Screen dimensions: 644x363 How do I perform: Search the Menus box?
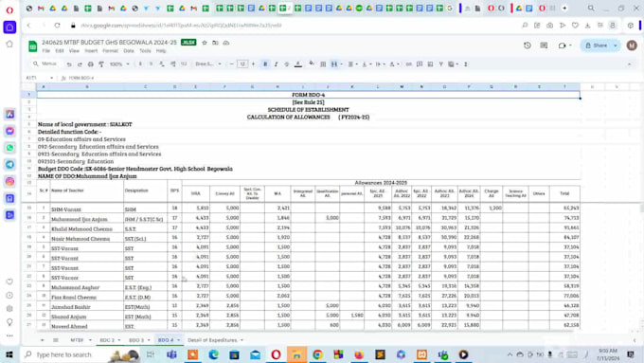click(45, 64)
